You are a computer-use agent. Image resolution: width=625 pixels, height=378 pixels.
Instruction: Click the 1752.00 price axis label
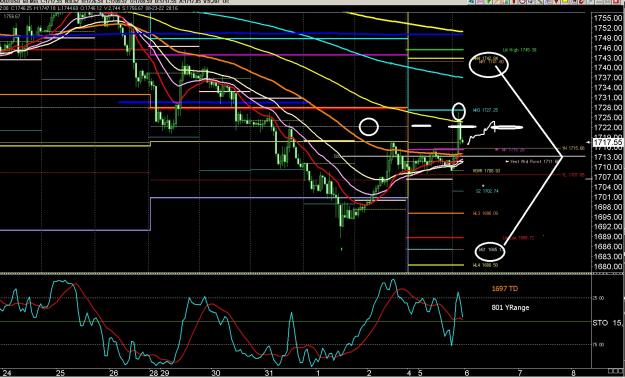click(x=608, y=28)
